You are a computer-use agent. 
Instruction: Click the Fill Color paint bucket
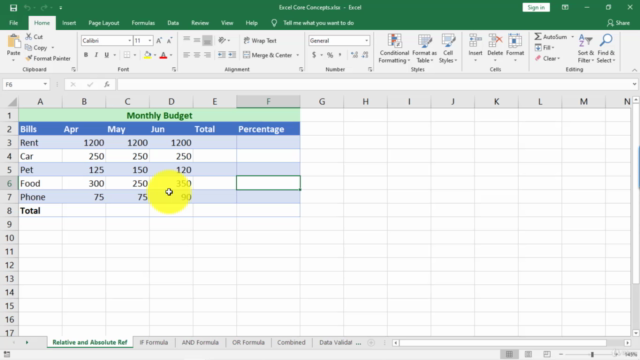click(147, 55)
